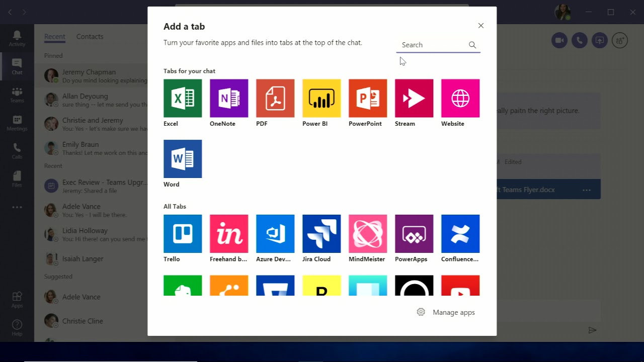This screenshot has width=644, height=362.
Task: Go back with the arrow
Action: click(10, 12)
